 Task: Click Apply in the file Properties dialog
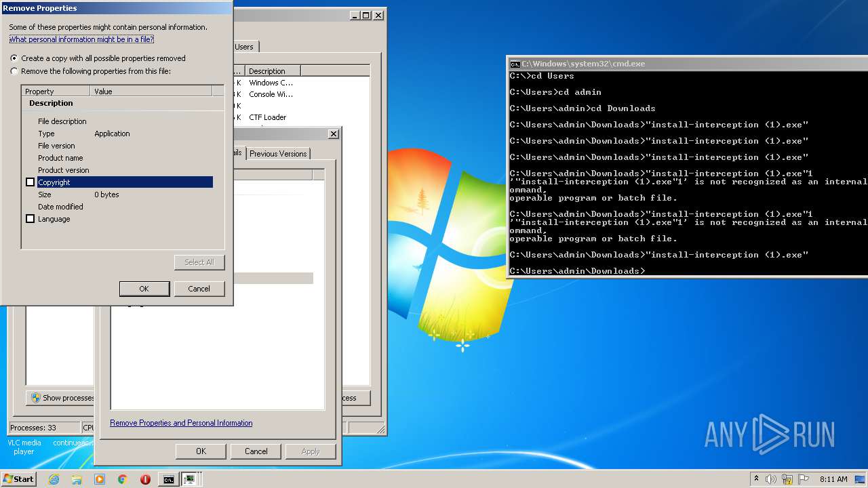pos(310,451)
